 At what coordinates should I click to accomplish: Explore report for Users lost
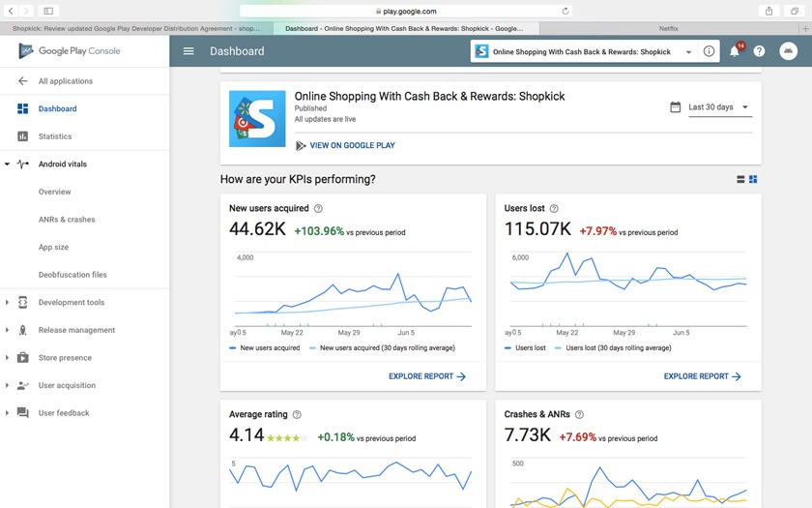coord(702,376)
